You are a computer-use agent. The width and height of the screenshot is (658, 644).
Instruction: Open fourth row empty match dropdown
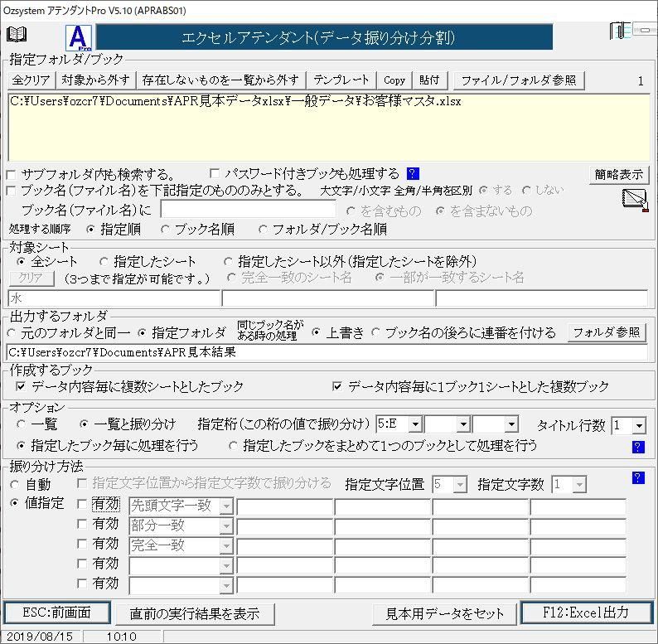tap(226, 566)
